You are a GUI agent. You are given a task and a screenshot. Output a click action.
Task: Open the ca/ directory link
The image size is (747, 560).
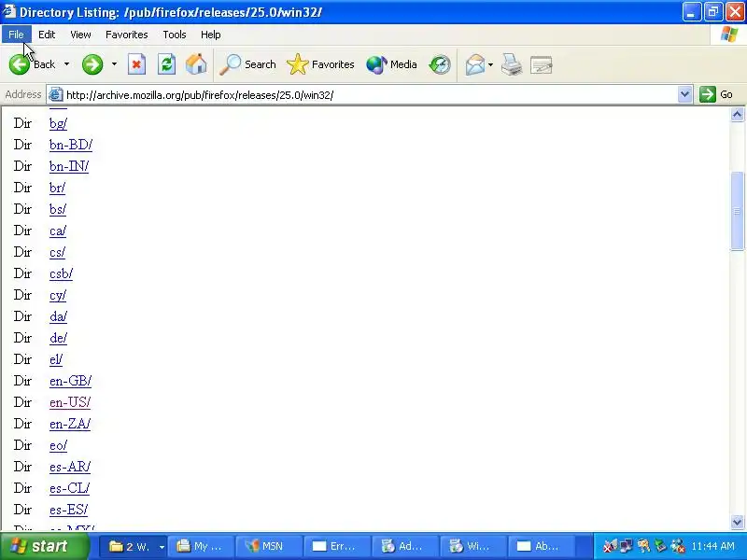point(58,231)
